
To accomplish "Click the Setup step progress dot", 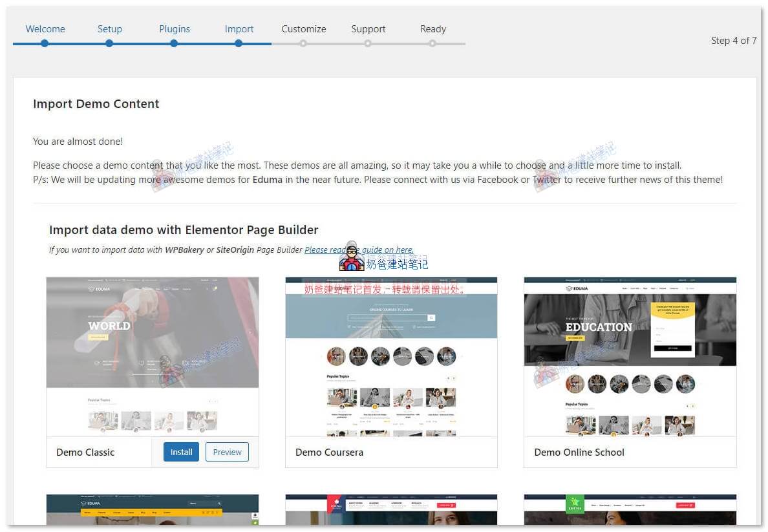I will 109,44.
